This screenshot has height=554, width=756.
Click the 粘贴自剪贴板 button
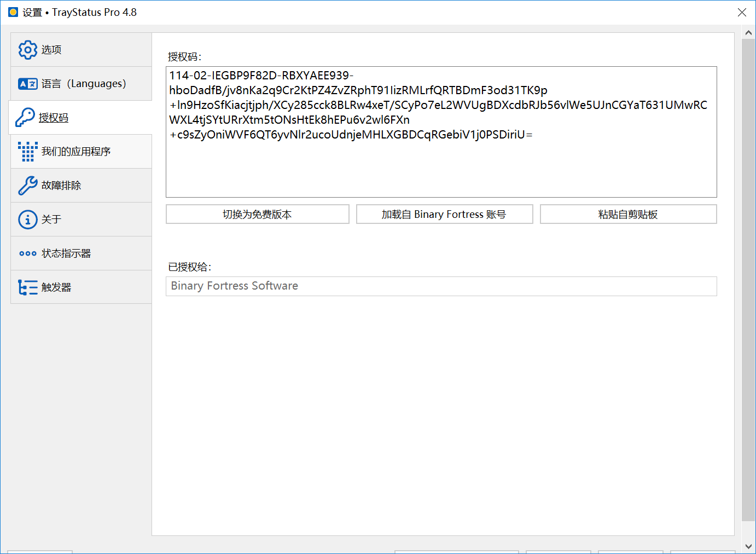[x=629, y=214]
